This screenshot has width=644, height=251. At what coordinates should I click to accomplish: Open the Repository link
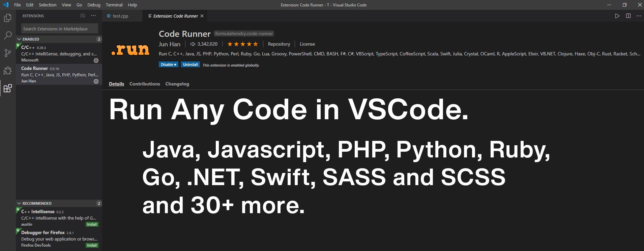(x=279, y=44)
